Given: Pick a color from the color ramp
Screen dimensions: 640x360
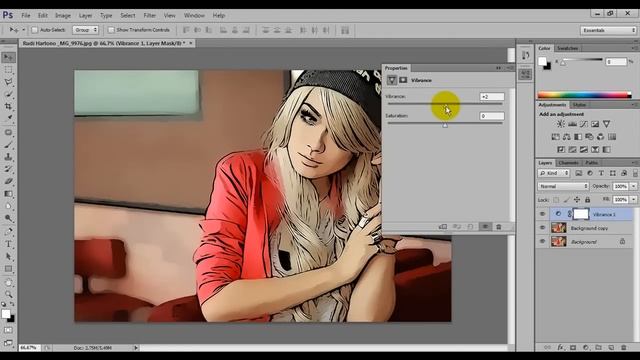Looking at the screenshot, I should 584,96.
